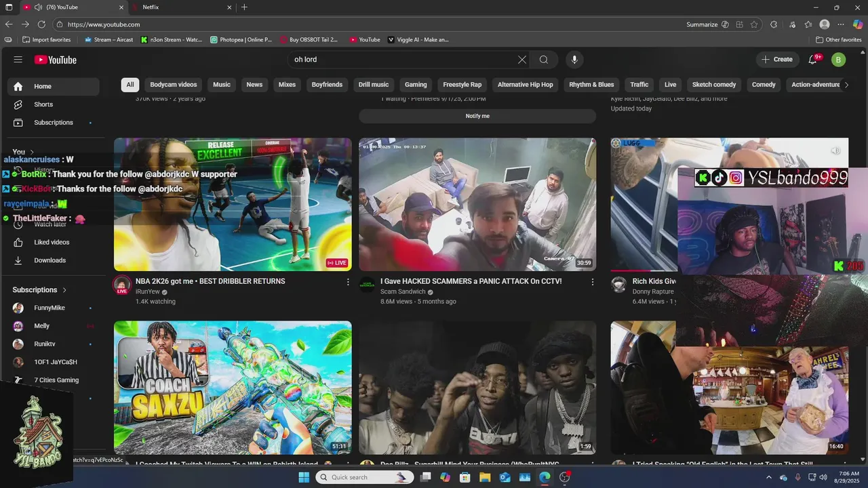Open the Coach Saxzu video thumbnail

point(233,388)
